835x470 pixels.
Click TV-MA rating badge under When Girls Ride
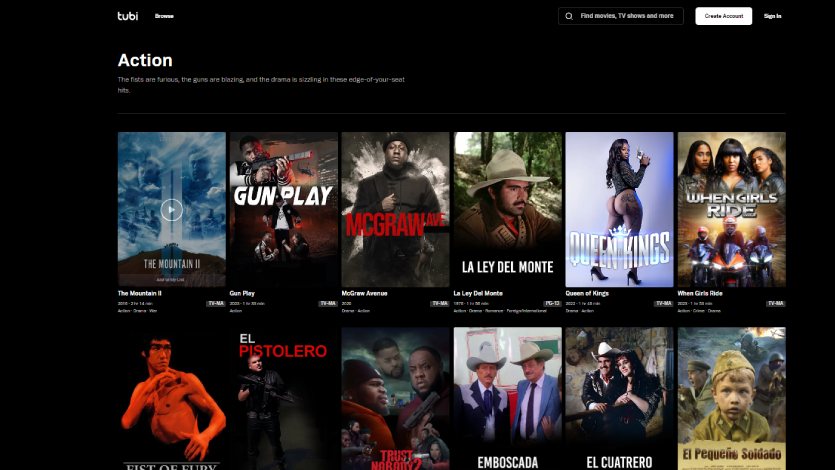pos(776,303)
